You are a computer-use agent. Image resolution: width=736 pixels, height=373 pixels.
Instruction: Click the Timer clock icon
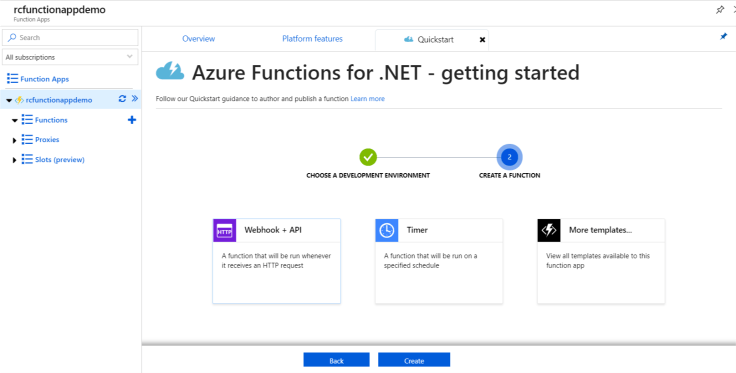click(387, 230)
